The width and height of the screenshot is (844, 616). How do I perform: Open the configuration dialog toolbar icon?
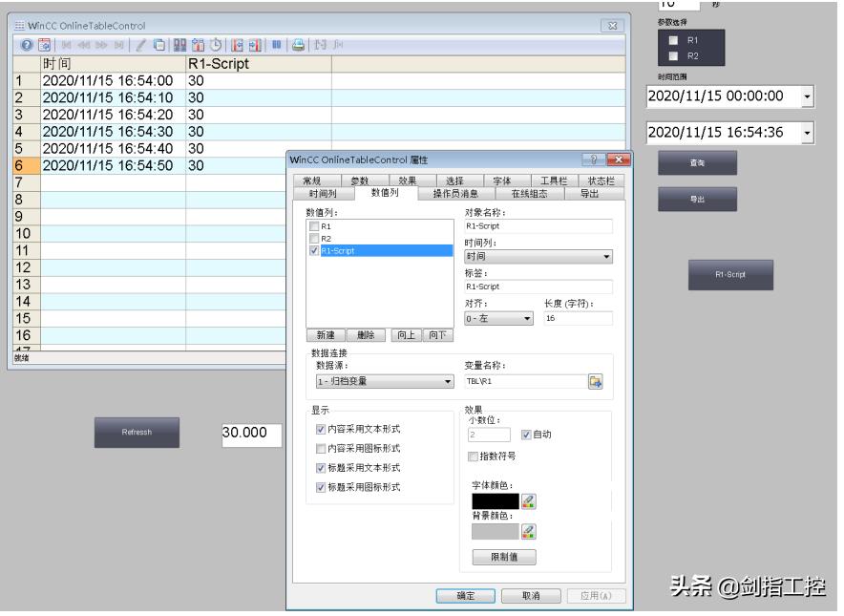point(45,46)
